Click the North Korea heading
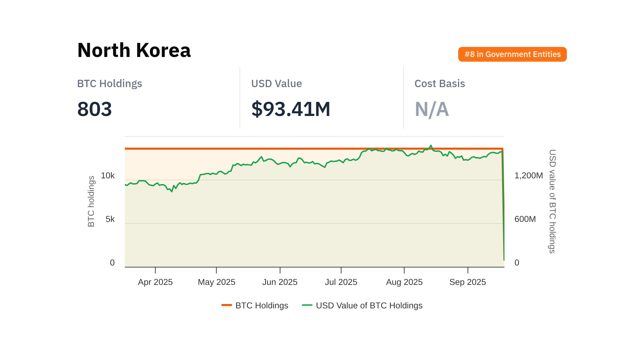This screenshot has width=644, height=362. (134, 50)
